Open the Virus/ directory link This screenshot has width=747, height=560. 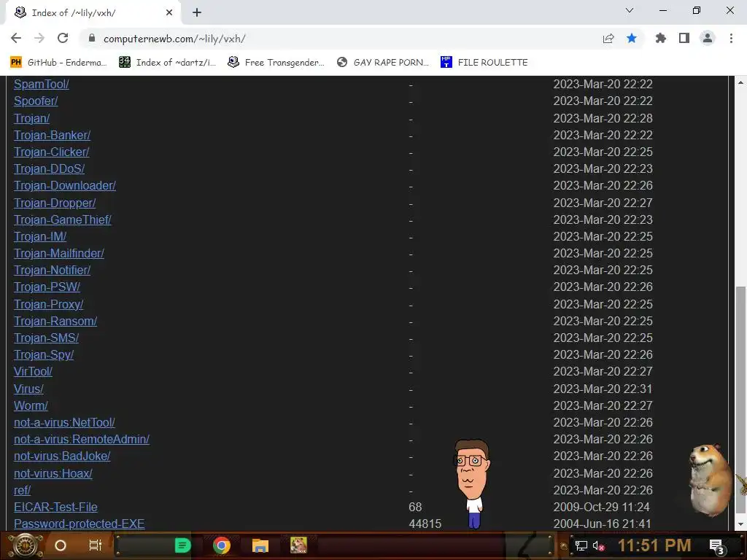(x=28, y=389)
